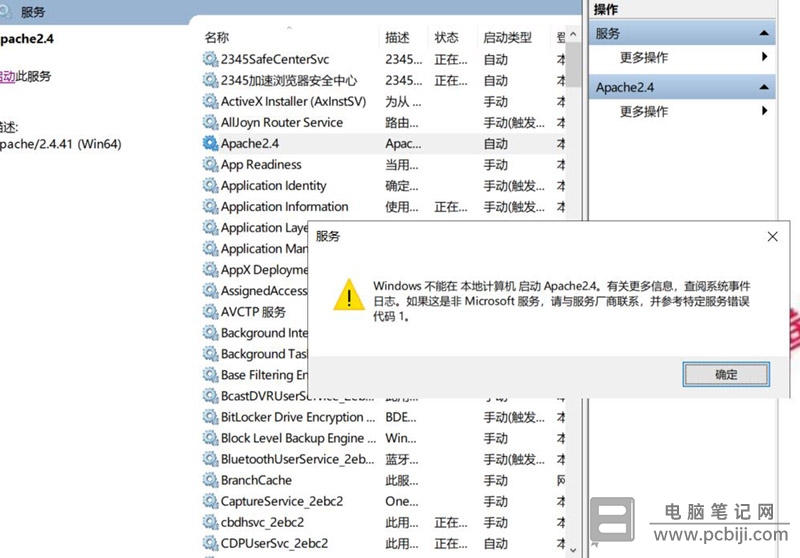Image resolution: width=800 pixels, height=558 pixels.
Task: Expand 更多操作 submenu under 服务
Action: tap(764, 57)
